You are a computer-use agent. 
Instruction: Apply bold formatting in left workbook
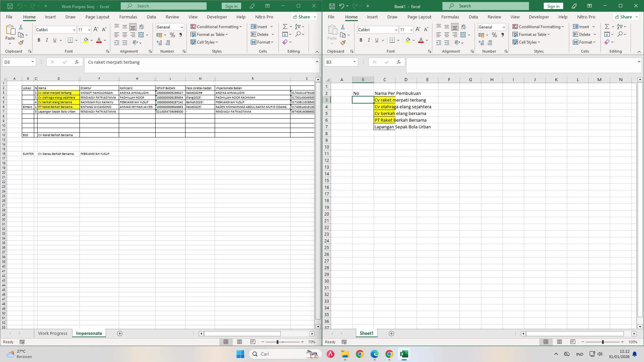[x=39, y=40]
